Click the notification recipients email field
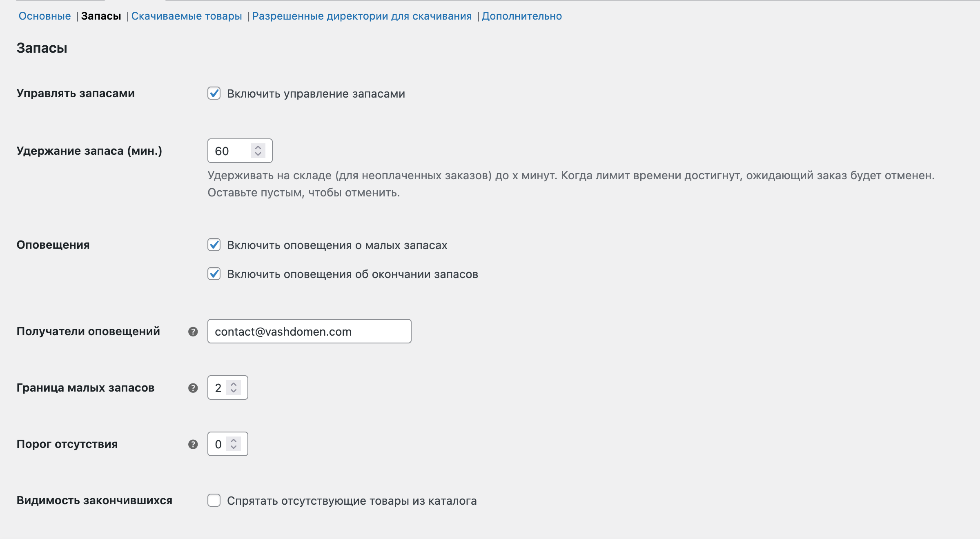This screenshot has height=539, width=980. click(309, 332)
